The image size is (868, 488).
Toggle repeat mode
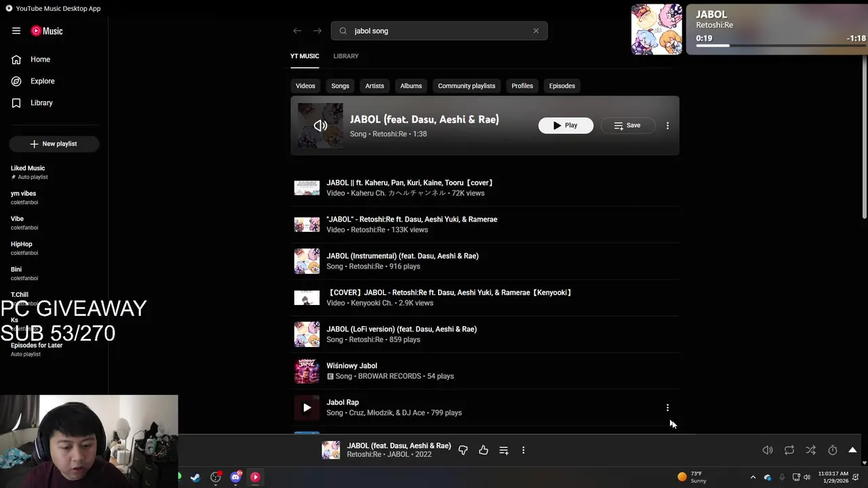pos(789,450)
